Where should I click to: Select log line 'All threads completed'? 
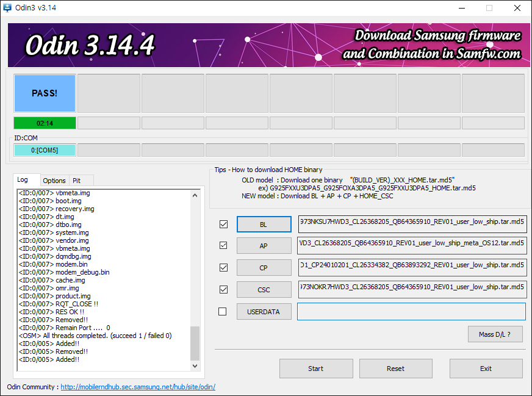95,336
